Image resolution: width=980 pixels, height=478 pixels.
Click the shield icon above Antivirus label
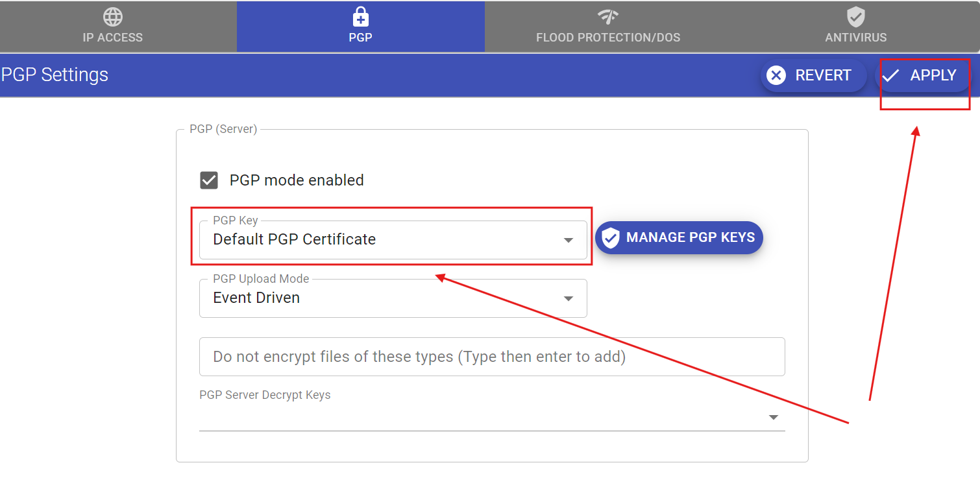(x=855, y=17)
